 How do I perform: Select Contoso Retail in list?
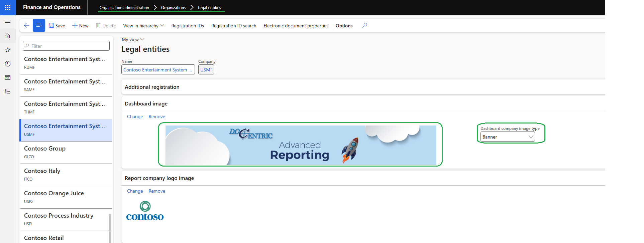64,237
